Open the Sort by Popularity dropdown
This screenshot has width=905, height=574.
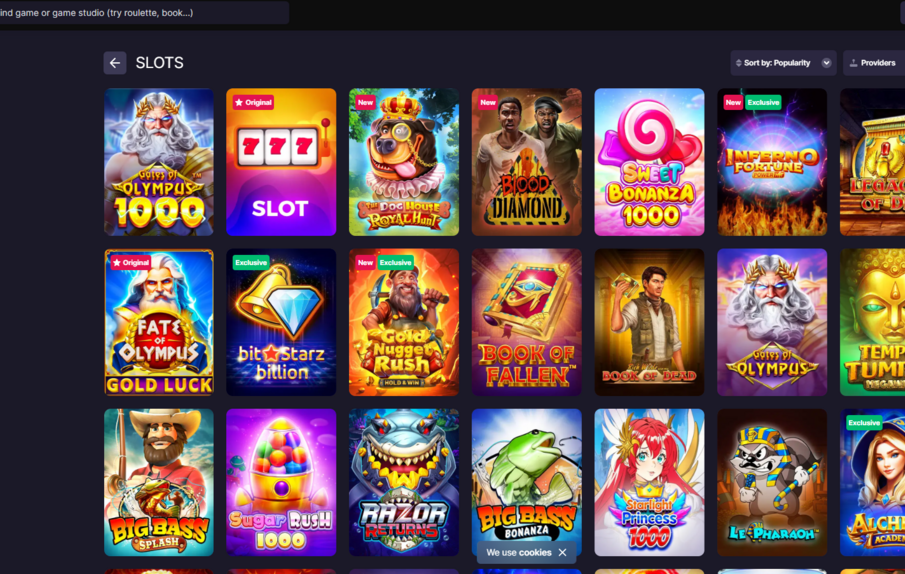point(783,63)
